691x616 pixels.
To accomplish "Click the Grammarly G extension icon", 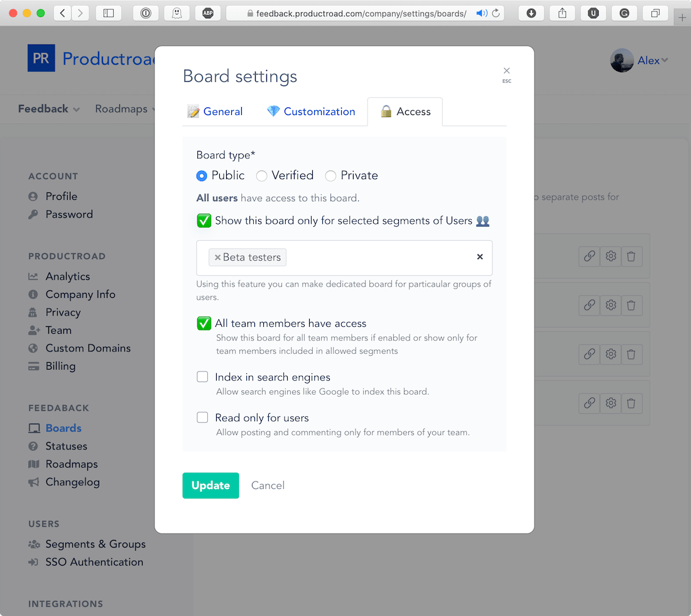I will [x=624, y=13].
